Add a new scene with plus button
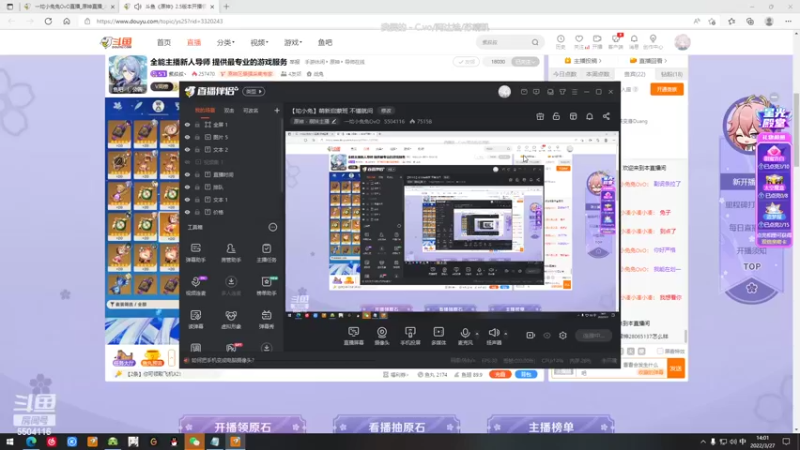 point(277,110)
